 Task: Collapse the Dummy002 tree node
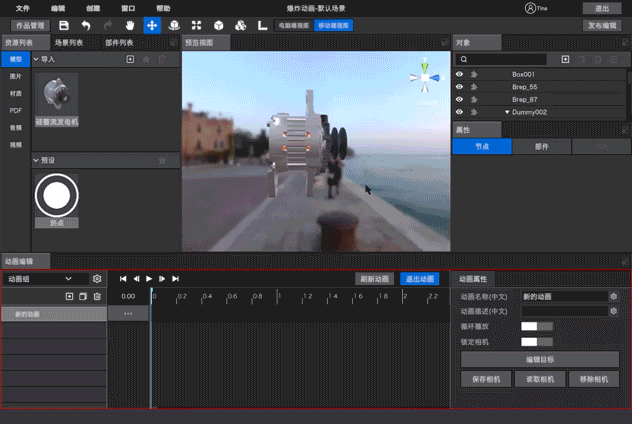tap(507, 112)
